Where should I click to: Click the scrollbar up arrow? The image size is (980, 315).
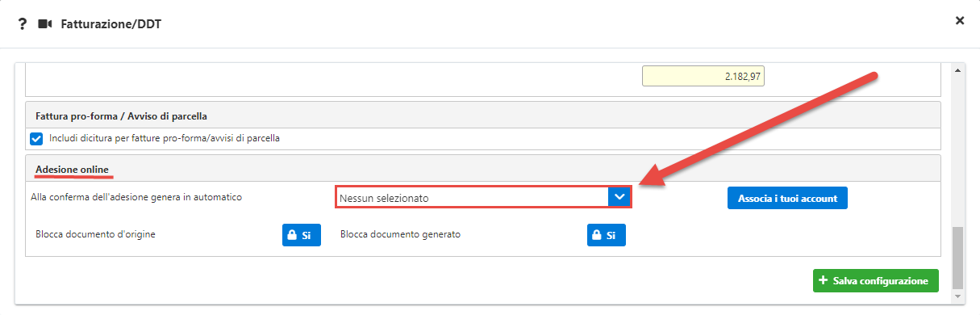(958, 70)
